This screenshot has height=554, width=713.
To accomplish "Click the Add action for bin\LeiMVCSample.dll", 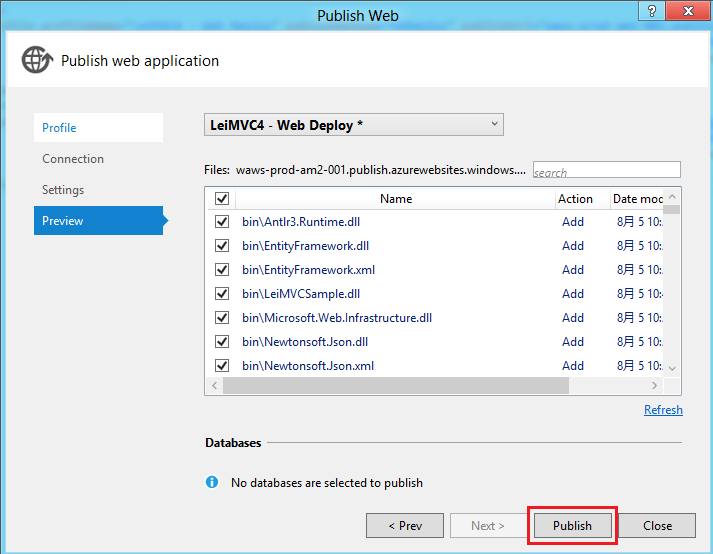I will (x=573, y=293).
